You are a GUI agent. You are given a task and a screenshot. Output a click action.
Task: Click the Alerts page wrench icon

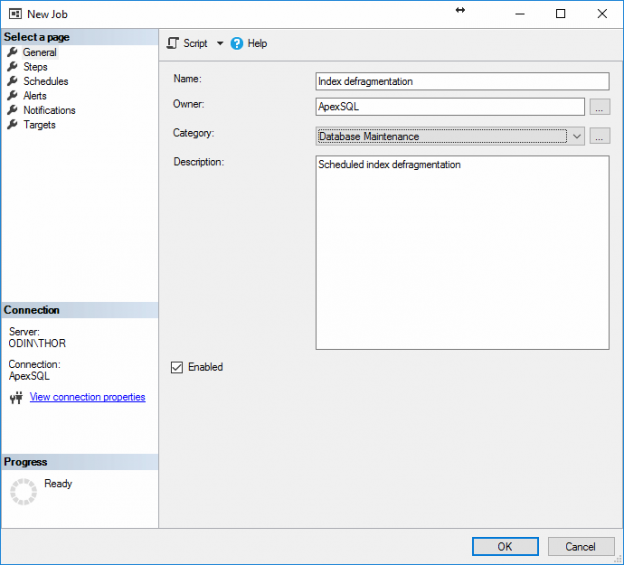coord(12,95)
